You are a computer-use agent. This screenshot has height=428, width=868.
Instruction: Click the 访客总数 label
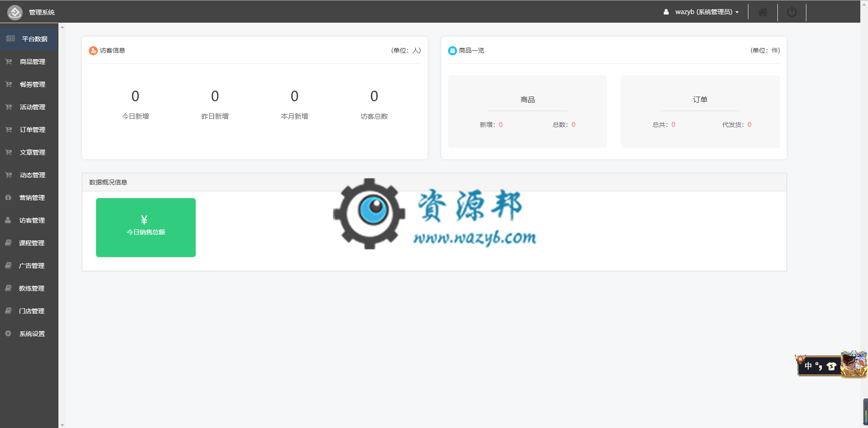click(x=374, y=117)
